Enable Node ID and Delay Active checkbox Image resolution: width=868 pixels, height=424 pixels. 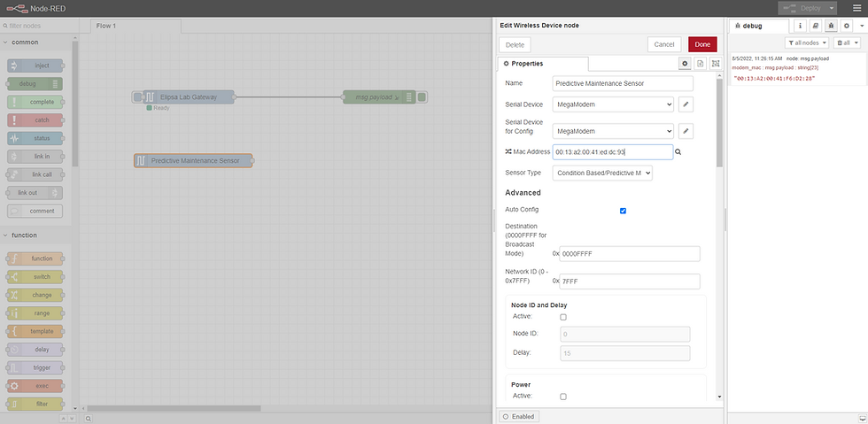(563, 317)
